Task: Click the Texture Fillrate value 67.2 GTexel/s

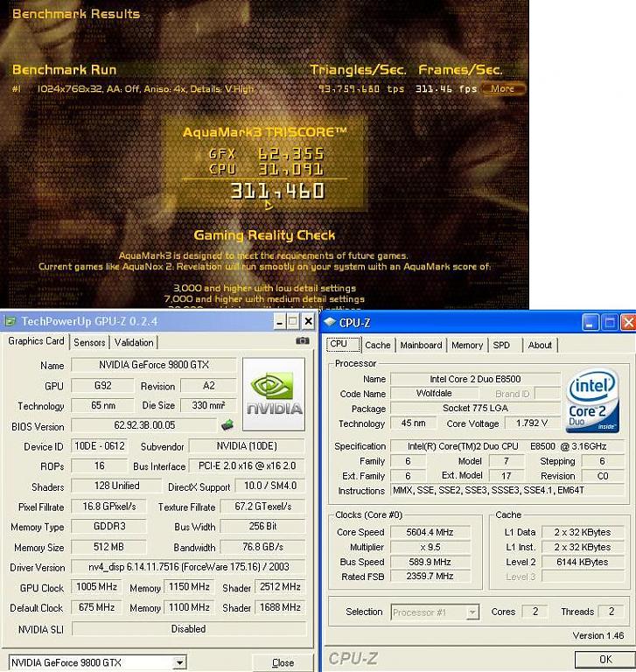Action: tap(262, 507)
